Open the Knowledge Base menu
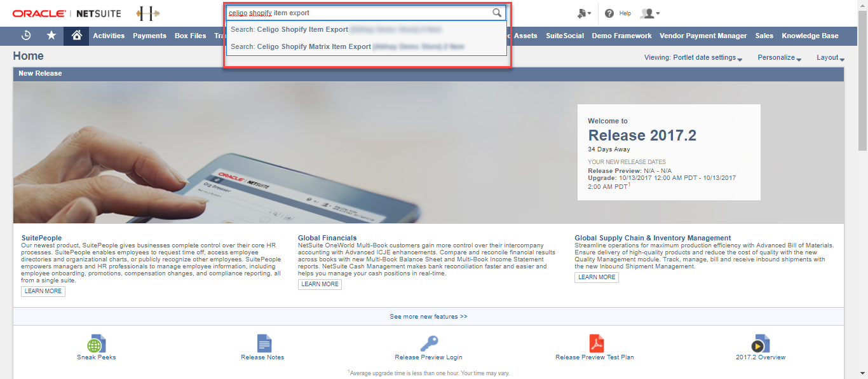This screenshot has height=379, width=868. click(810, 36)
